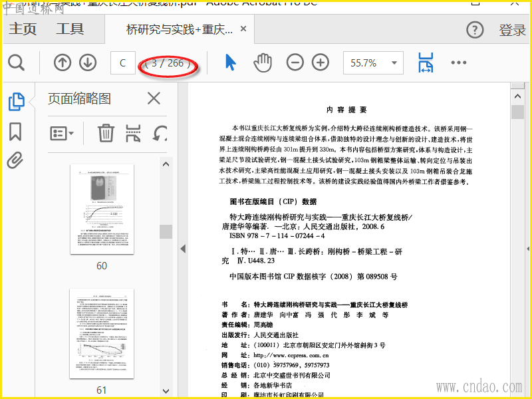532x399 pixels.
Task: Click the 图书在版编目 (CIP) 数据 heading
Action: click(x=273, y=201)
